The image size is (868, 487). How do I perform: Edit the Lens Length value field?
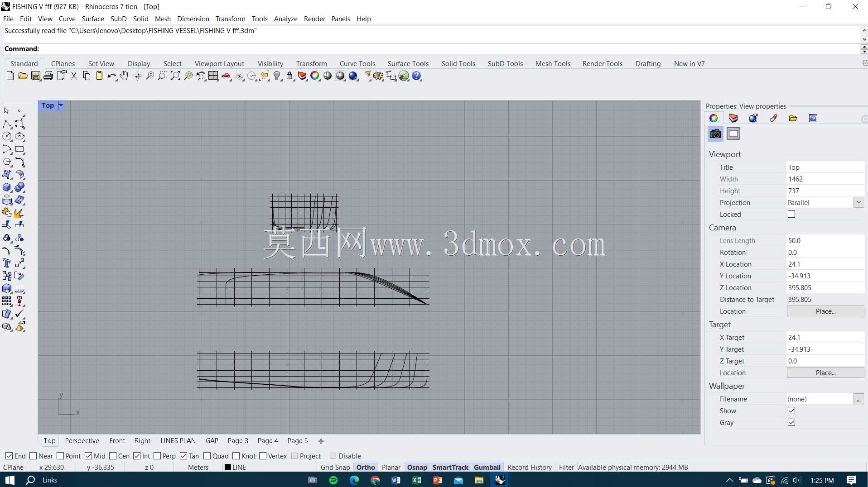(825, 241)
